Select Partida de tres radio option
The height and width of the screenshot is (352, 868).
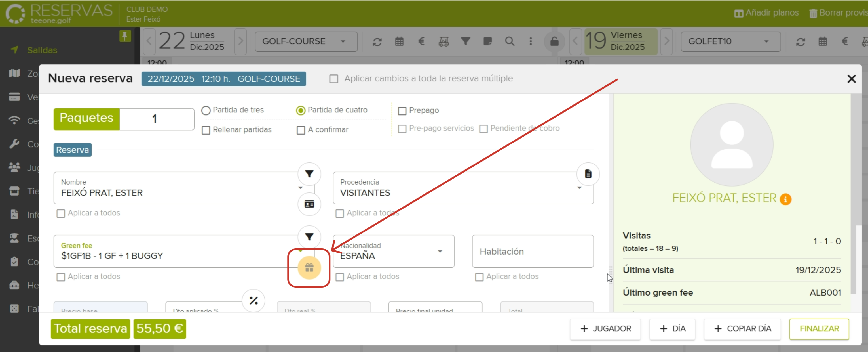pos(206,110)
